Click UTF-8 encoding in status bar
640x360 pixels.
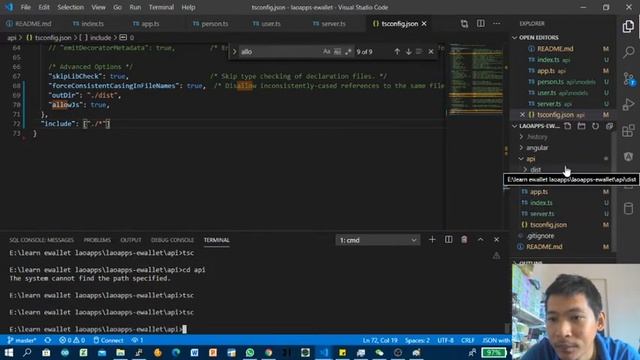[x=445, y=340]
